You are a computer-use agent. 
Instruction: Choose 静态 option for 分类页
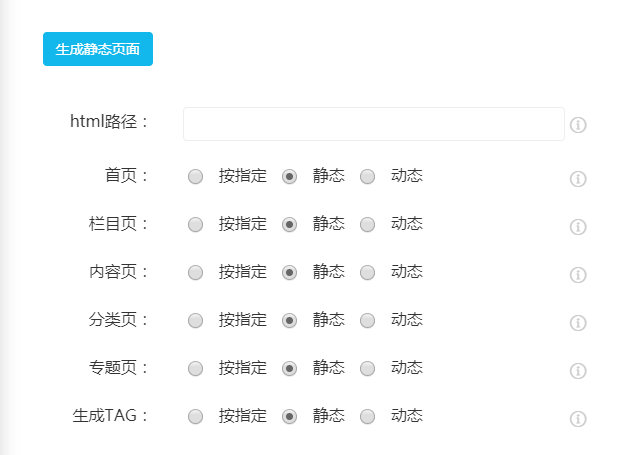click(290, 320)
